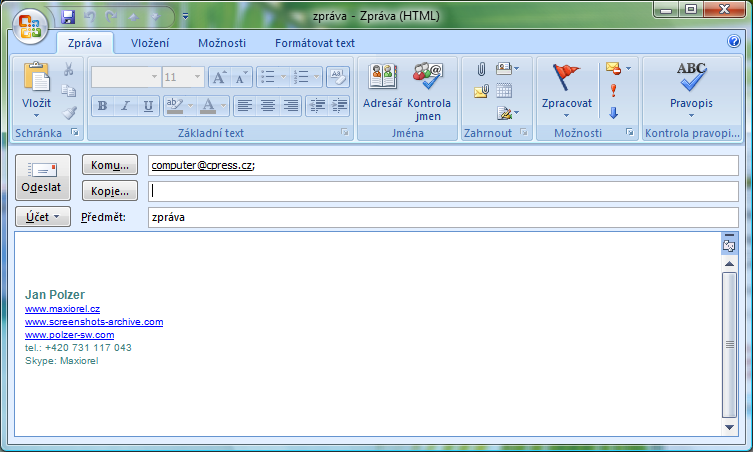Select the Format Painter brush

69,113
